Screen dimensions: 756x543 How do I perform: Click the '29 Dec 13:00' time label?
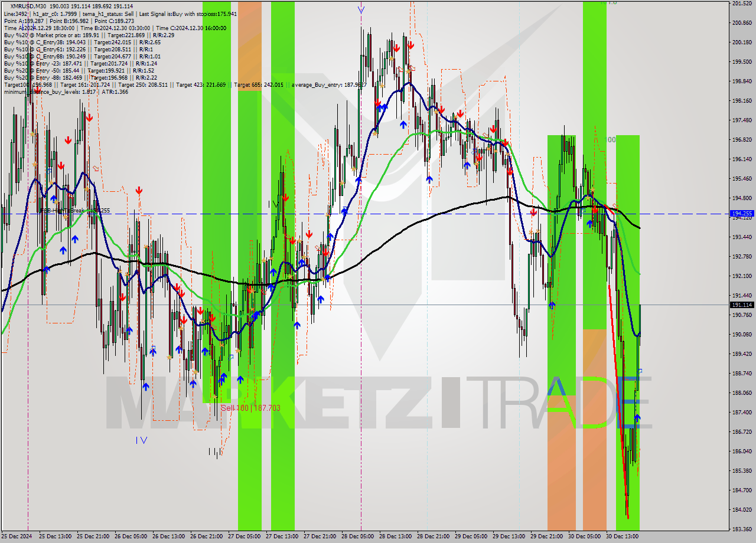click(509, 537)
